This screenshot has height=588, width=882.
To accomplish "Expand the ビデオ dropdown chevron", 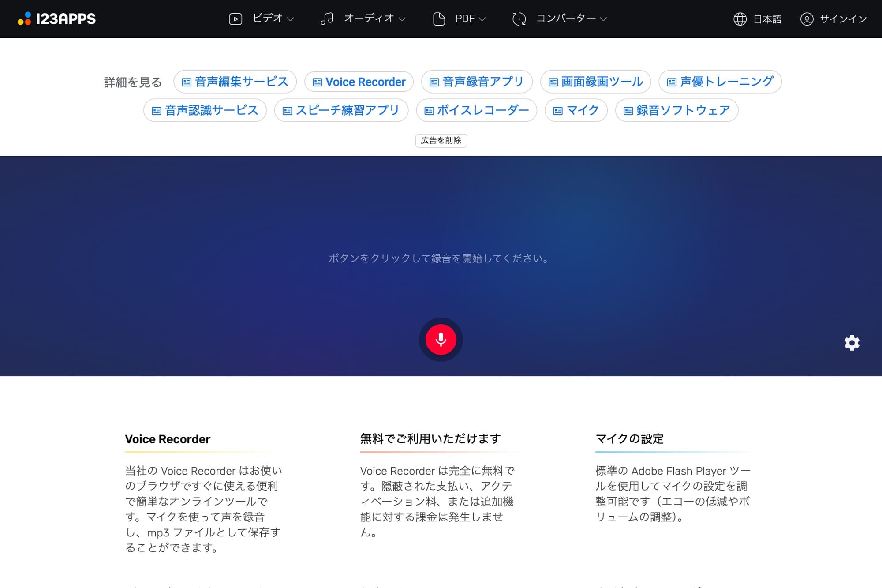I will click(290, 19).
